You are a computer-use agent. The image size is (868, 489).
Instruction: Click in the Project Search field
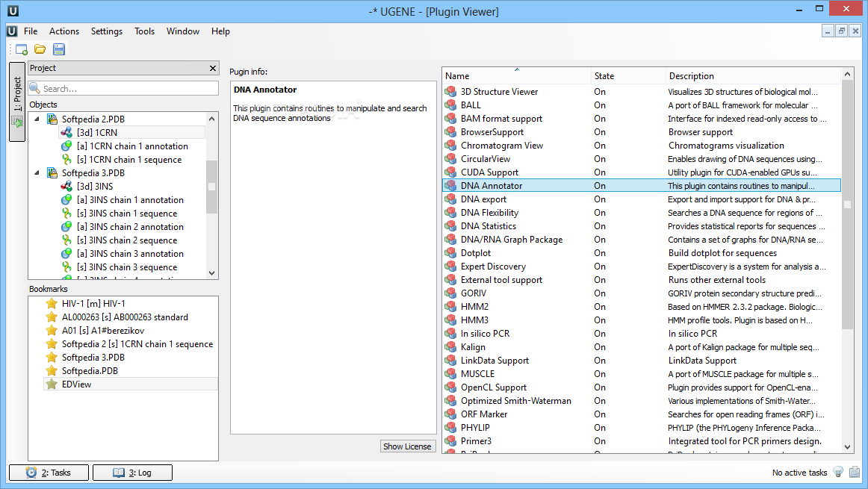[x=123, y=89]
